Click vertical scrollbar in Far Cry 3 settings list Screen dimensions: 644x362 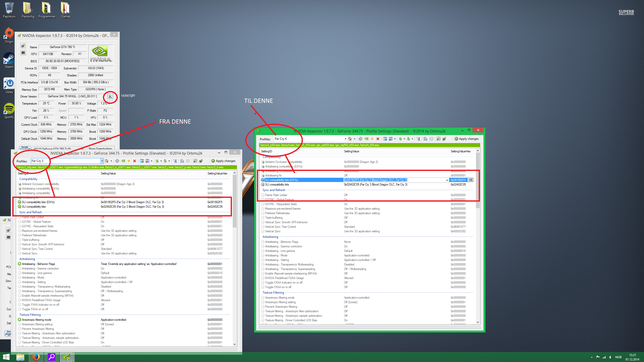pyautogui.click(x=234, y=201)
